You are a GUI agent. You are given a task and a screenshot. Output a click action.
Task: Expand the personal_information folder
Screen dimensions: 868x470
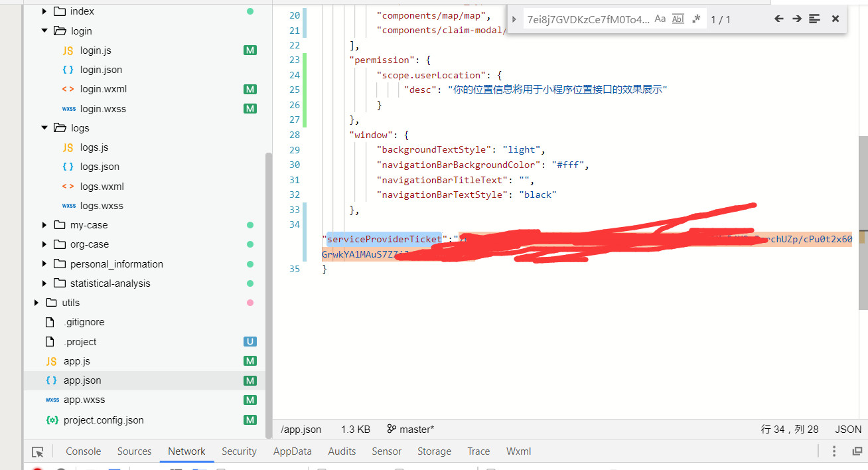44,264
